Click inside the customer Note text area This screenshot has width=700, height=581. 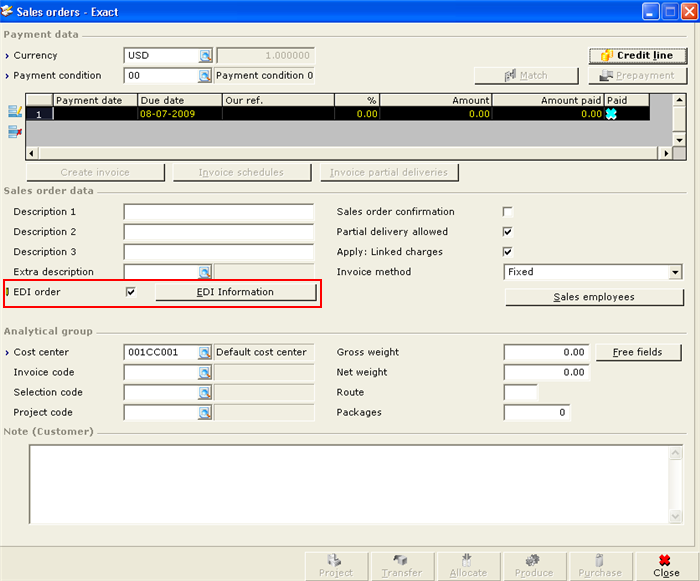click(x=350, y=484)
